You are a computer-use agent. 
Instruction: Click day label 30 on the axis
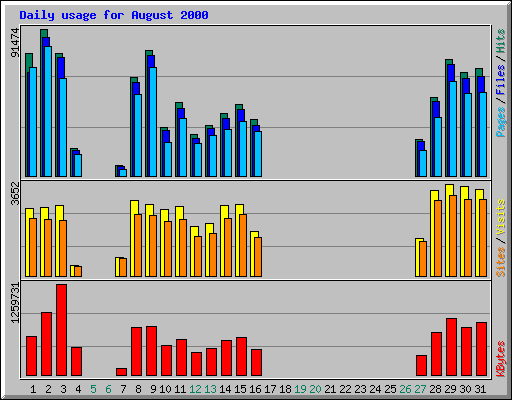tap(465, 389)
